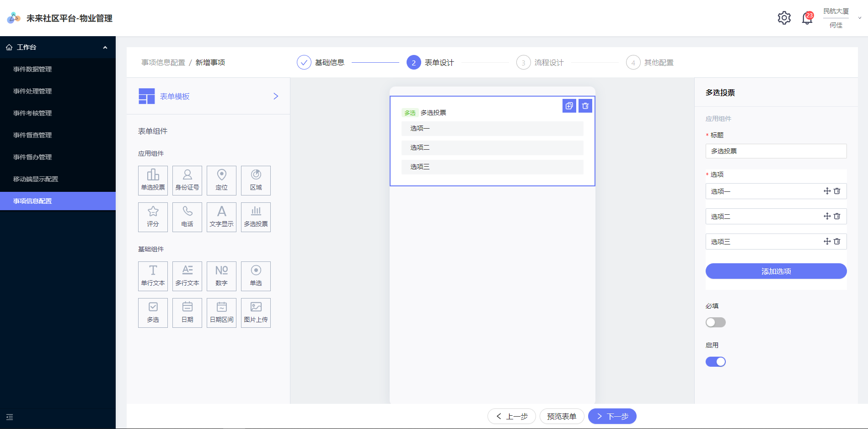Open notifications bell with 23 badge

point(807,18)
